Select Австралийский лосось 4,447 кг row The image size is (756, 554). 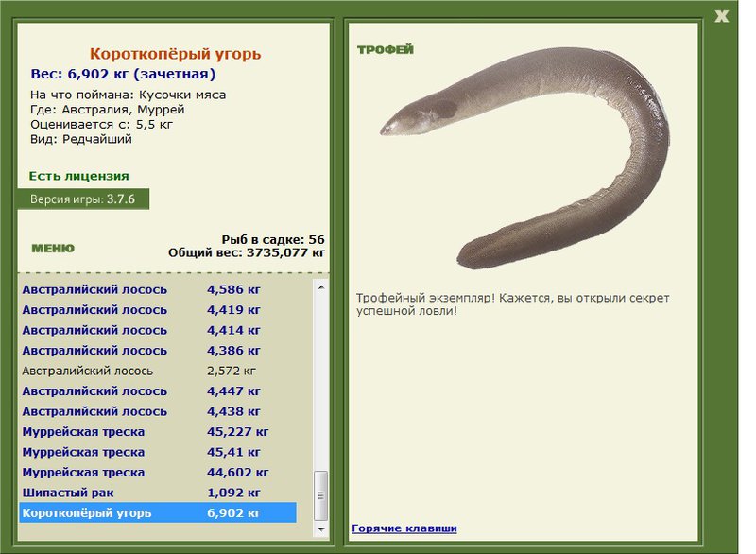point(158,390)
